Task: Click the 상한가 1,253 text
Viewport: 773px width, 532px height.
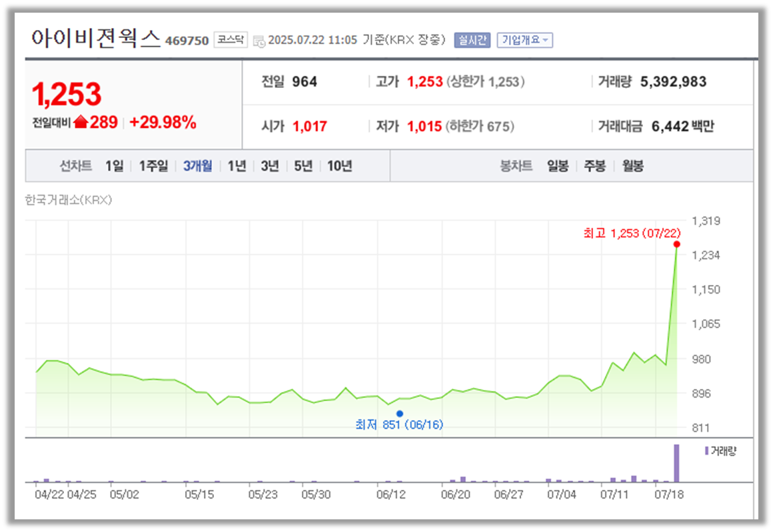Action: pos(486,82)
